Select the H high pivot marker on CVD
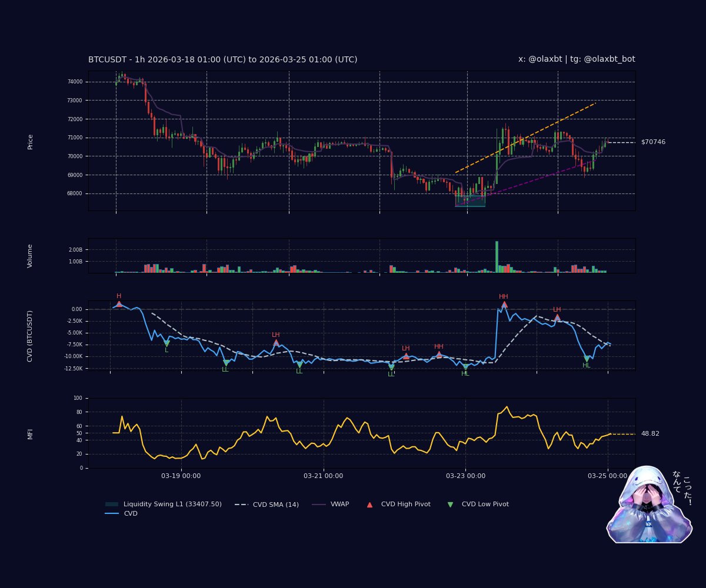Image resolution: width=706 pixels, height=588 pixels. click(x=119, y=304)
